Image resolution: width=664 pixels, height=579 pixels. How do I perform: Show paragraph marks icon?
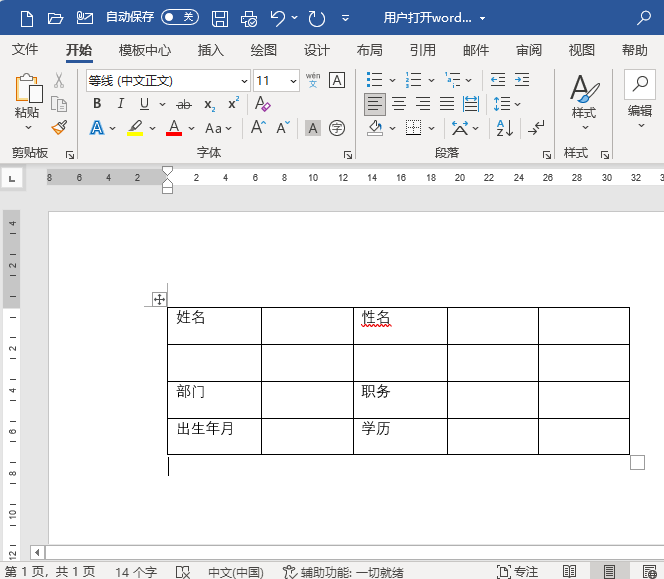(536, 128)
